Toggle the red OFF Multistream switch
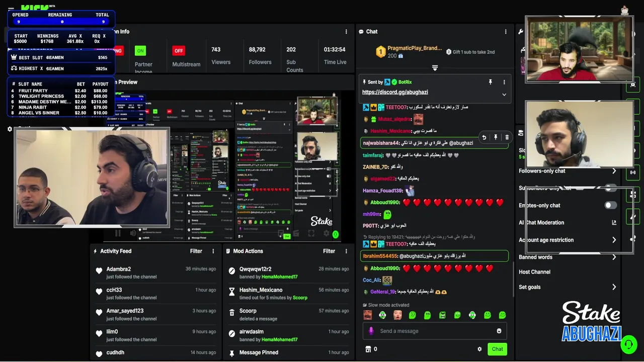Viewport: 644px width, 362px height. pyautogui.click(x=179, y=51)
